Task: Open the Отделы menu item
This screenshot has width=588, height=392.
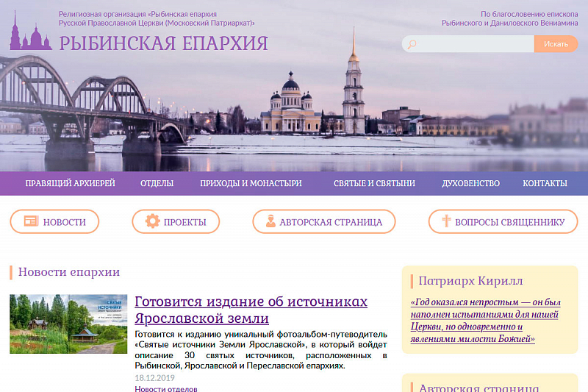Action: point(157,183)
